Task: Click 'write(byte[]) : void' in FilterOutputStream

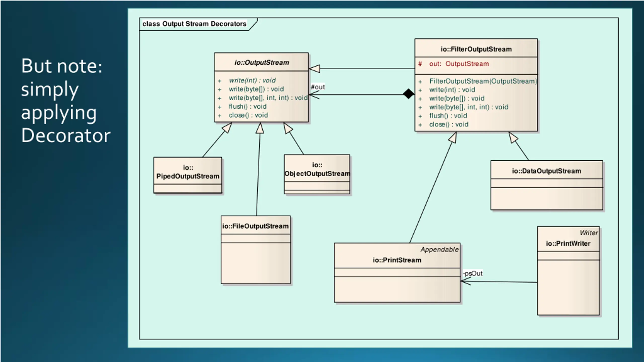Action: tap(457, 98)
